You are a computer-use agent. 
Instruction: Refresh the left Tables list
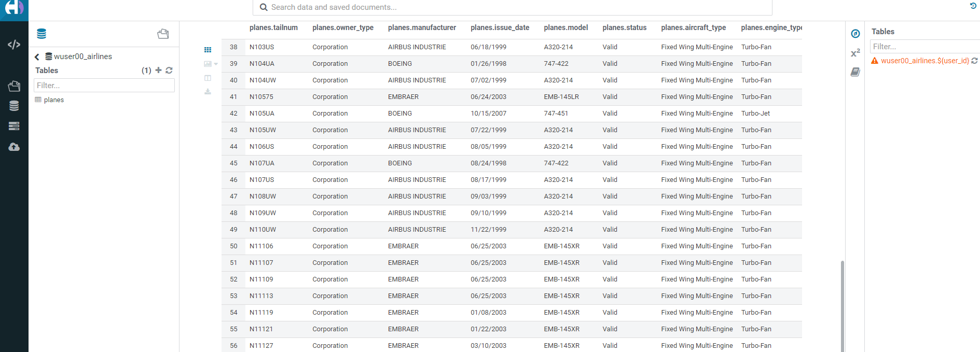click(x=169, y=70)
